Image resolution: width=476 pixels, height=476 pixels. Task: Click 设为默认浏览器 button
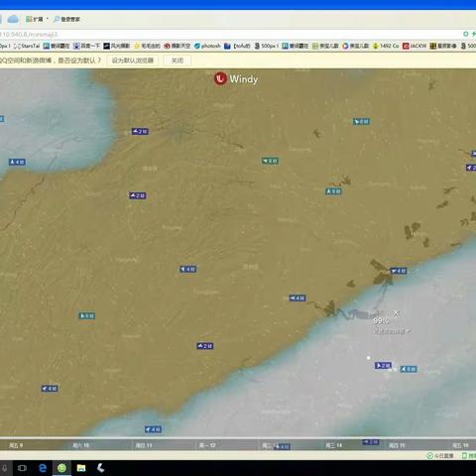click(x=133, y=60)
